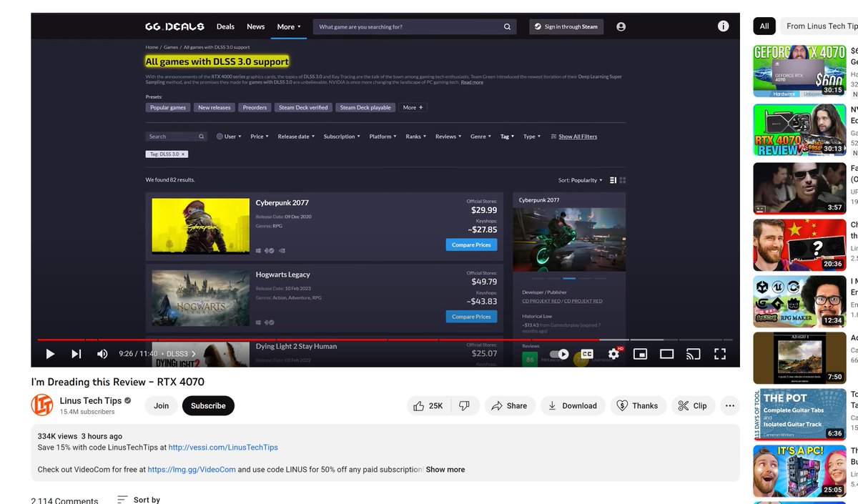Open the vessi.com/LinusTechTips link

click(223, 448)
